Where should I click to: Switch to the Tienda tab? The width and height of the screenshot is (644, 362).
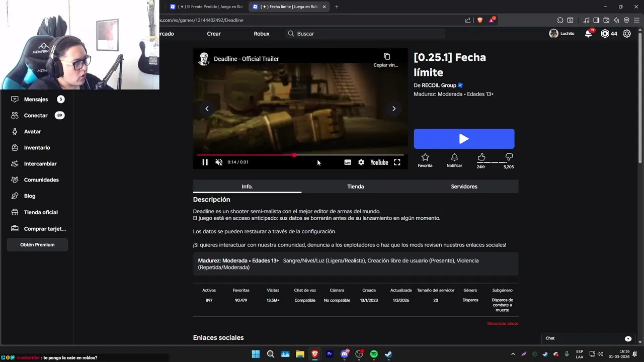[356, 187]
